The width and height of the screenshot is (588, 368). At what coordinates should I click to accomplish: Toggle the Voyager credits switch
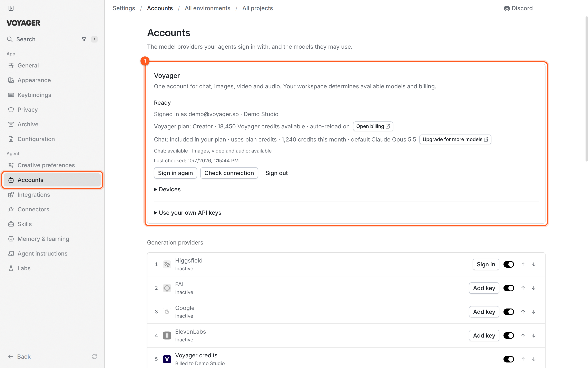point(509,359)
